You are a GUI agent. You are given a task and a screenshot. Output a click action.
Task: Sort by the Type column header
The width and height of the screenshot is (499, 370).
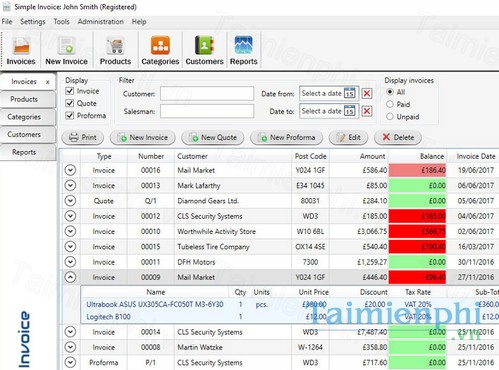104,156
